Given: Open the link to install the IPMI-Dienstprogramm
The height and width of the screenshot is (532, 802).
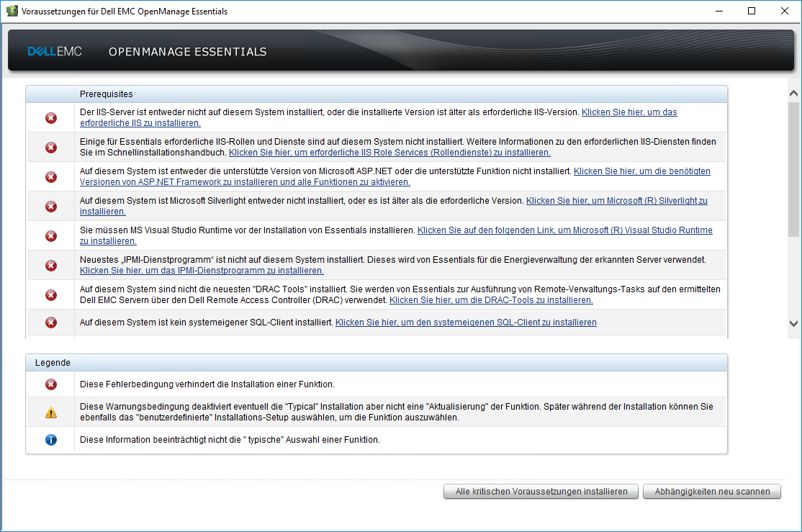Looking at the screenshot, I should (x=202, y=271).
